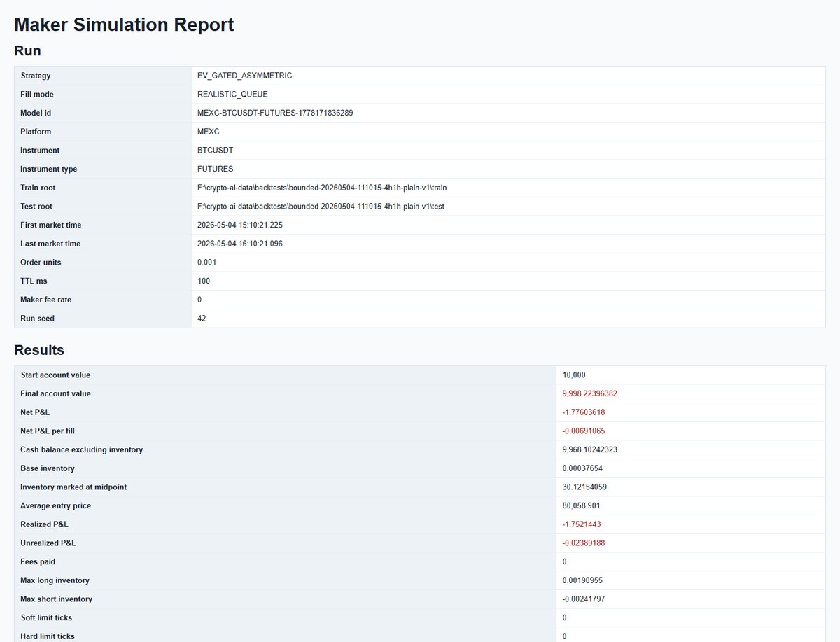Click the Max long inventory label

(x=55, y=580)
